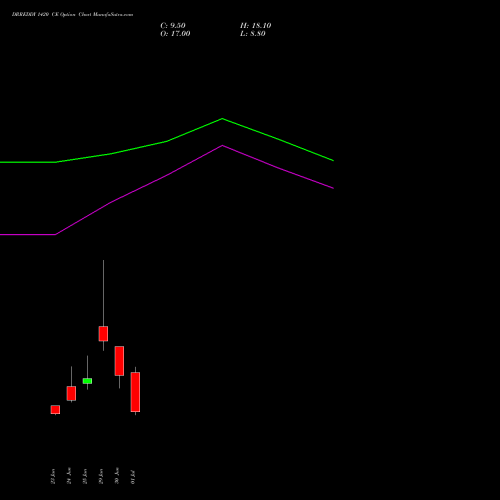The height and width of the screenshot is (500, 500).
Task: Click the '30 Jun' date axis label
Action: point(117,476)
